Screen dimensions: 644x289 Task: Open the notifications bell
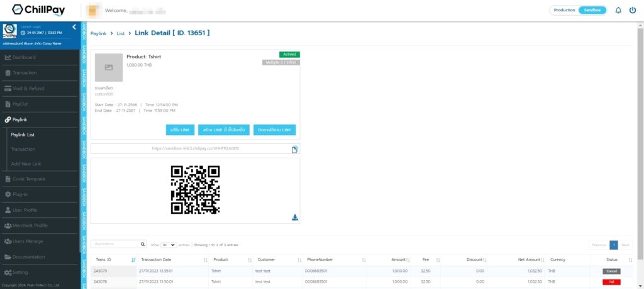(618, 11)
